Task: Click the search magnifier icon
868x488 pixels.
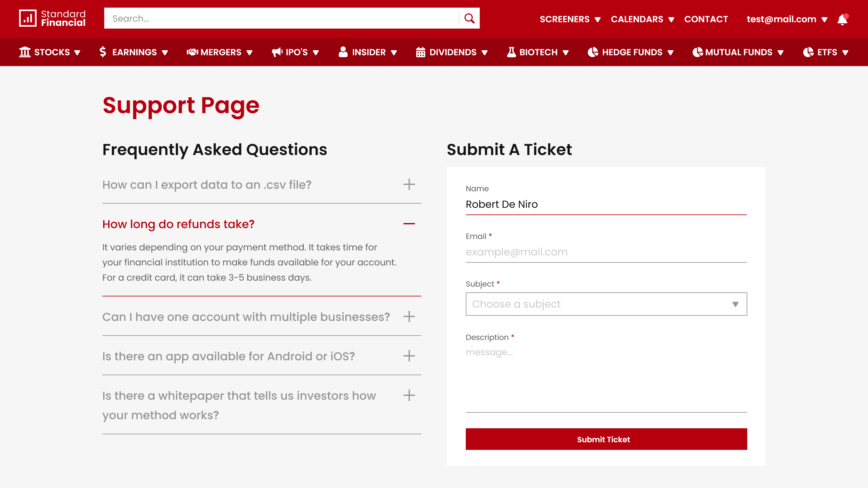Action: point(469,18)
